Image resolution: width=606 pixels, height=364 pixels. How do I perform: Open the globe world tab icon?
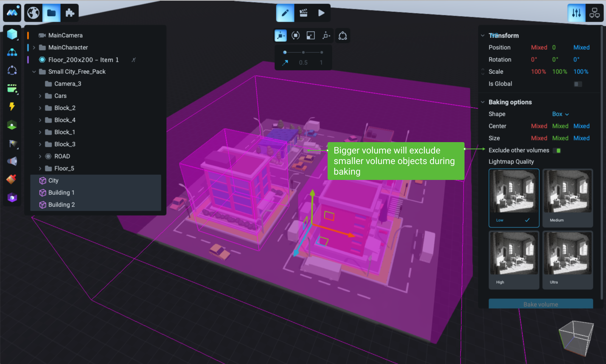click(x=33, y=13)
